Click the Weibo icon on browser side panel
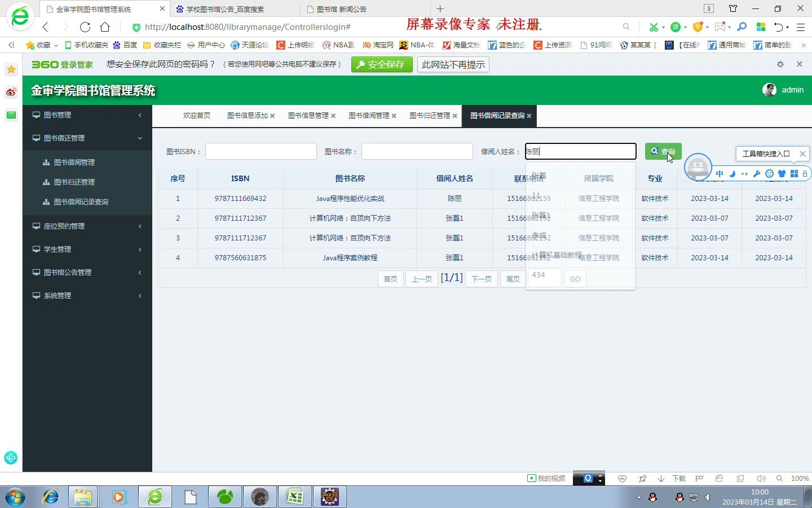812x508 pixels. point(11,93)
